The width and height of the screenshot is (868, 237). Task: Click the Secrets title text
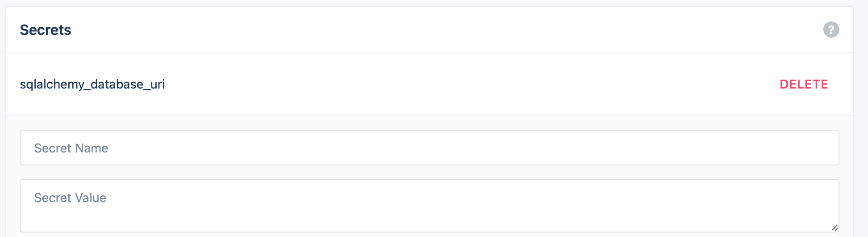click(x=46, y=30)
